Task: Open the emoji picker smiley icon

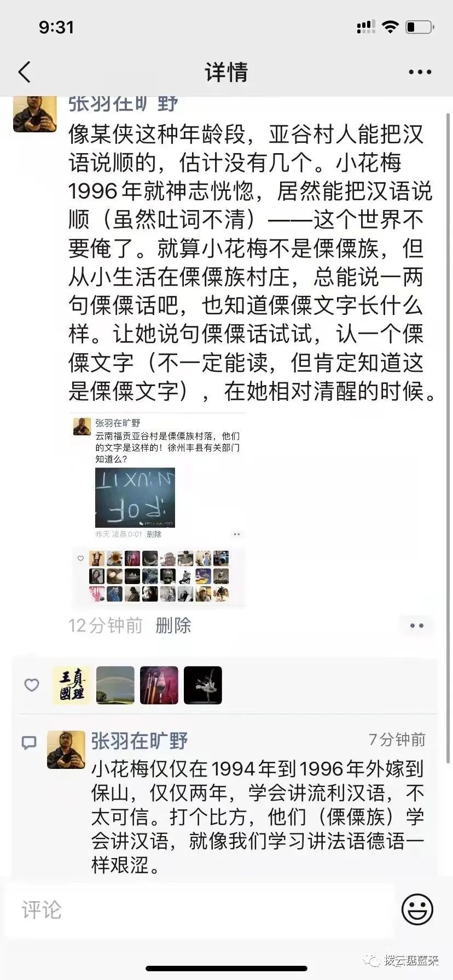Action: pyautogui.click(x=417, y=909)
